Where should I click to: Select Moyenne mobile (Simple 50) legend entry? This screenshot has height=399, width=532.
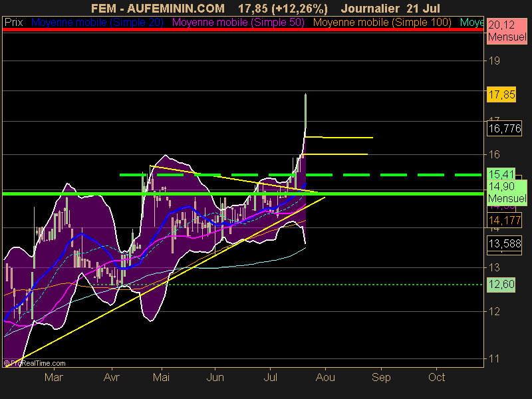pos(238,23)
